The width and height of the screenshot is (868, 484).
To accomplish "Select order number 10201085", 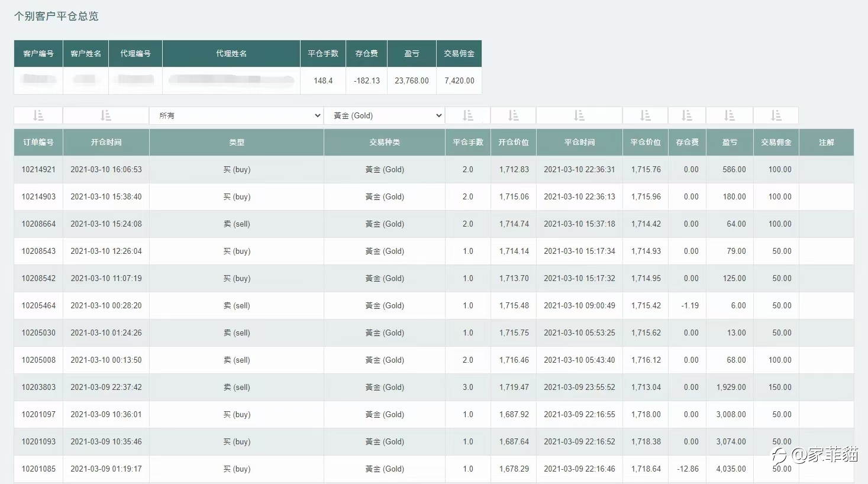I will [x=38, y=469].
